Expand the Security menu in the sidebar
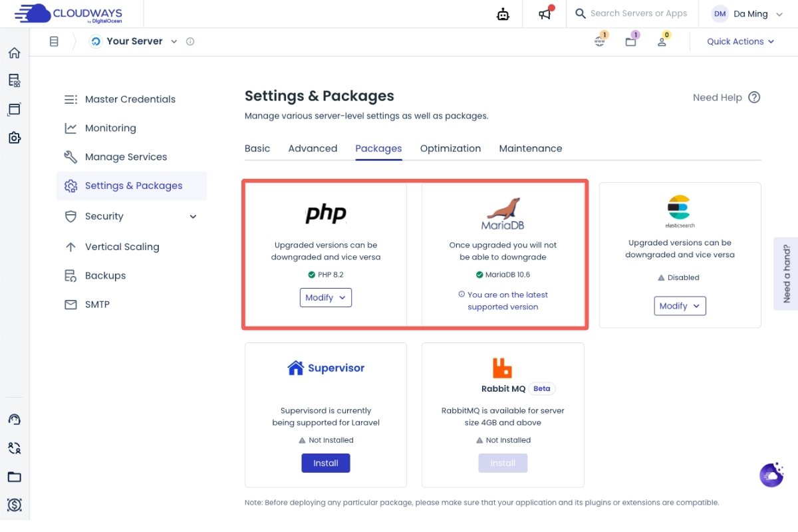Viewport: 798px width, 532px height. (x=193, y=216)
